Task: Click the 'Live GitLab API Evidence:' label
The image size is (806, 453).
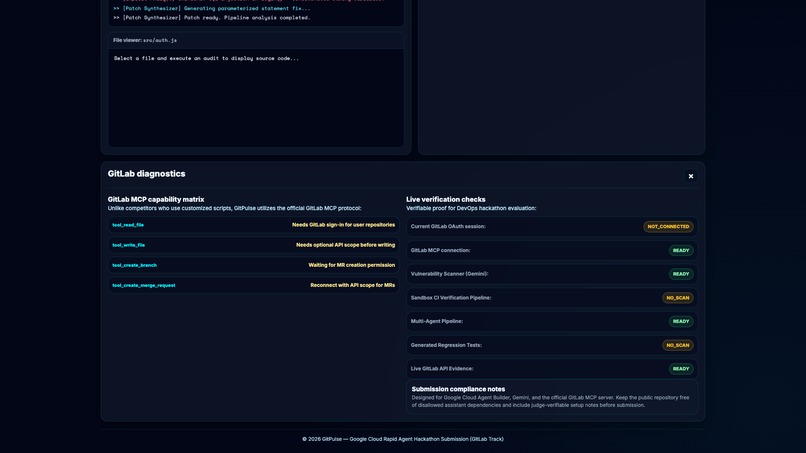Action: coord(442,369)
